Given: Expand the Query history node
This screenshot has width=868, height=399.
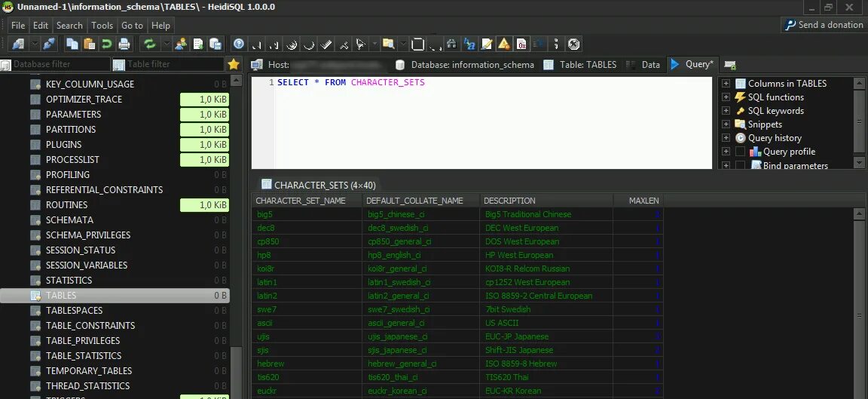Looking at the screenshot, I should click(726, 138).
